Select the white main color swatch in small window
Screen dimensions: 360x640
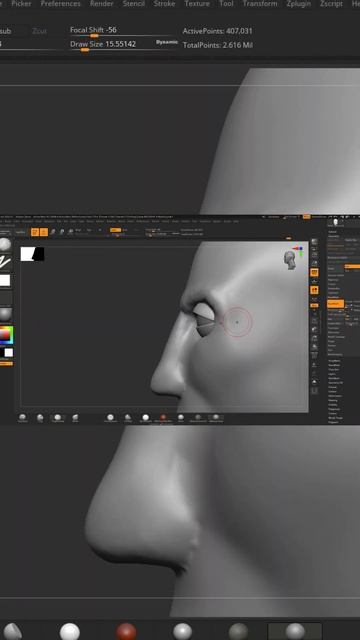point(9,353)
